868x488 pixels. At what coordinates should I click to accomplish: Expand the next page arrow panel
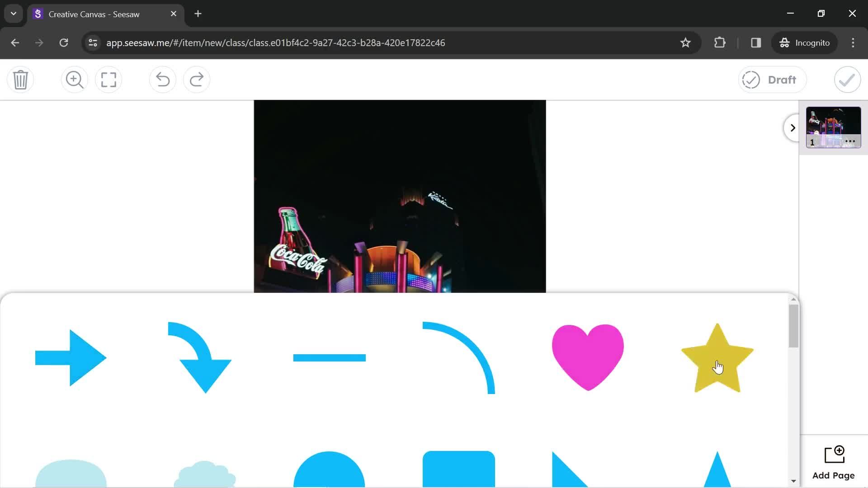click(x=793, y=127)
